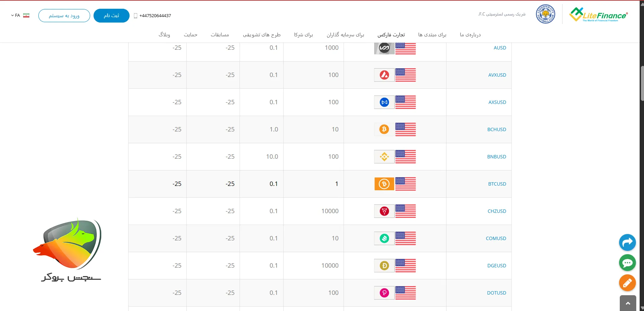This screenshot has height=311, width=644.
Task: Click the phone number +447520644437
Action: coord(155,16)
